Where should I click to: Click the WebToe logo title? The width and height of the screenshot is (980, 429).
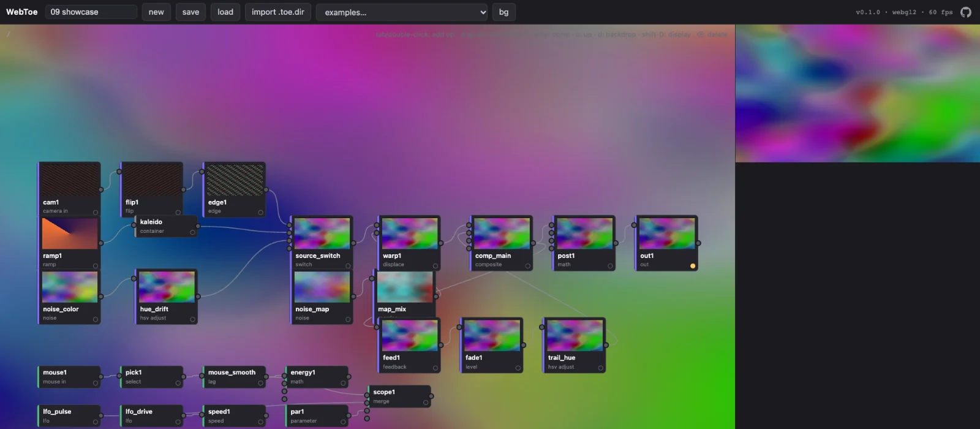pyautogui.click(x=21, y=12)
